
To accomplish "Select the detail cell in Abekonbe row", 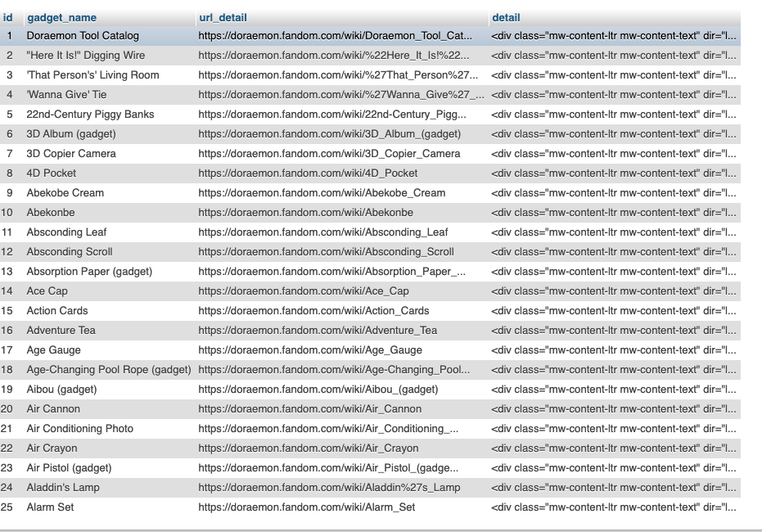I will point(614,213).
